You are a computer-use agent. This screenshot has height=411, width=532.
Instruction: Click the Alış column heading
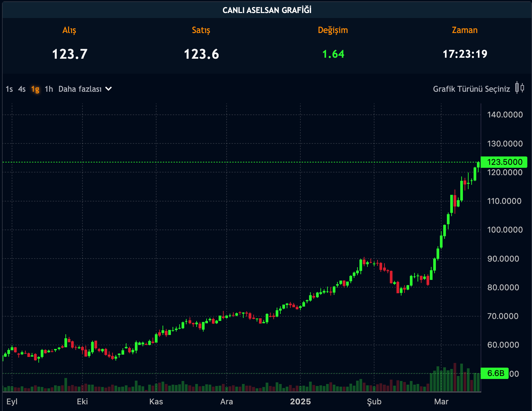click(69, 30)
